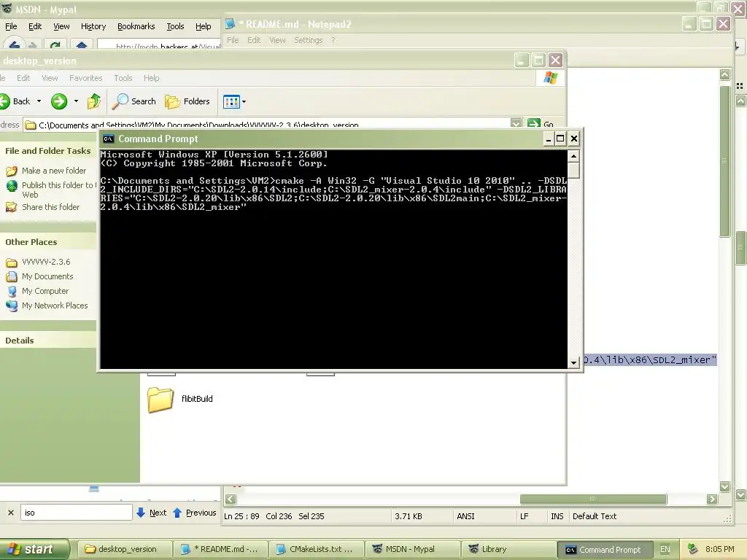This screenshot has width=747, height=560.
Task: Click Notepad2 vertical scroll up arrow
Action: (x=724, y=74)
